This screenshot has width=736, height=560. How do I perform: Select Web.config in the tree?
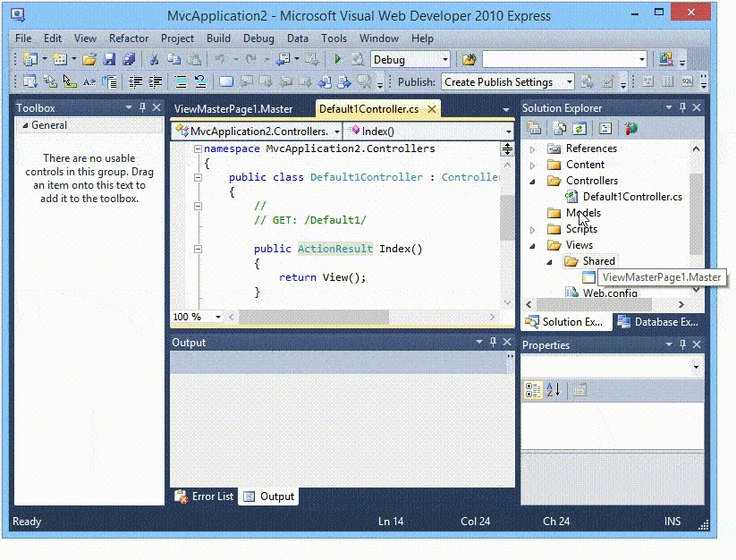pos(610,293)
